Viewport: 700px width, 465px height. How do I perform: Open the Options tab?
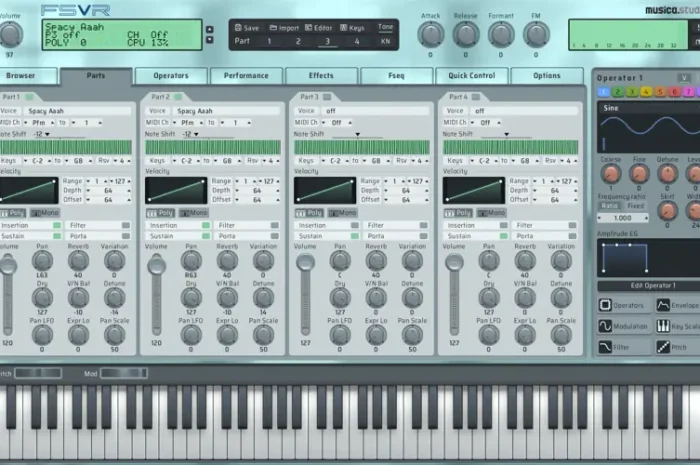tap(546, 75)
